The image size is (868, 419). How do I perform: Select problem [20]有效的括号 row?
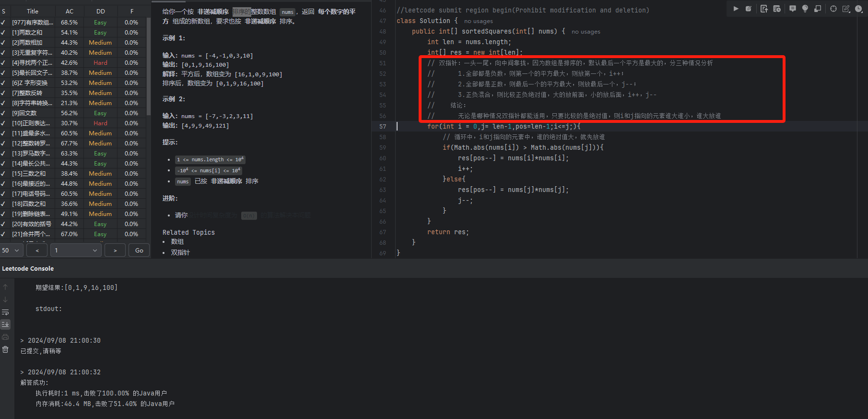(x=73, y=224)
